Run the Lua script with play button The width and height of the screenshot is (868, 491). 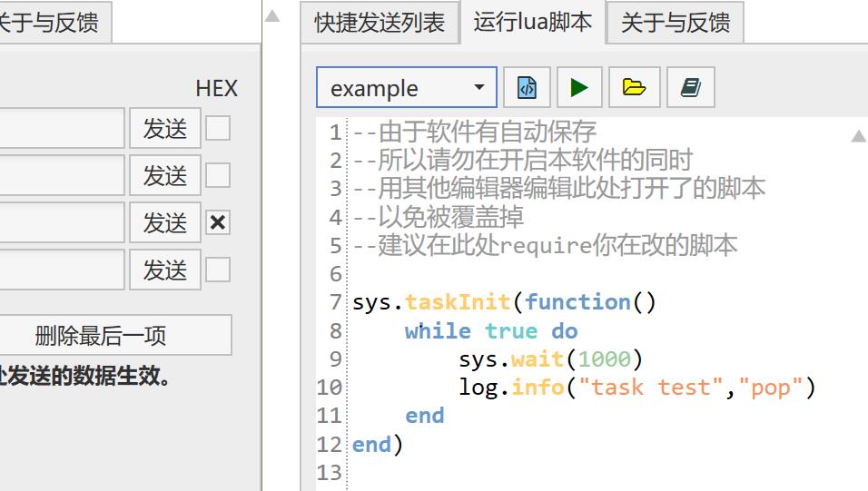[x=579, y=88]
